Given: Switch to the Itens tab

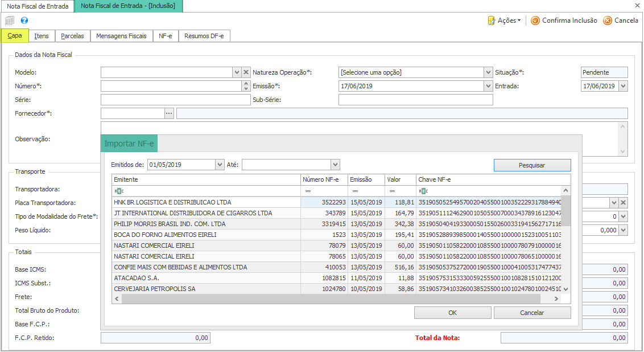Looking at the screenshot, I should (x=42, y=36).
